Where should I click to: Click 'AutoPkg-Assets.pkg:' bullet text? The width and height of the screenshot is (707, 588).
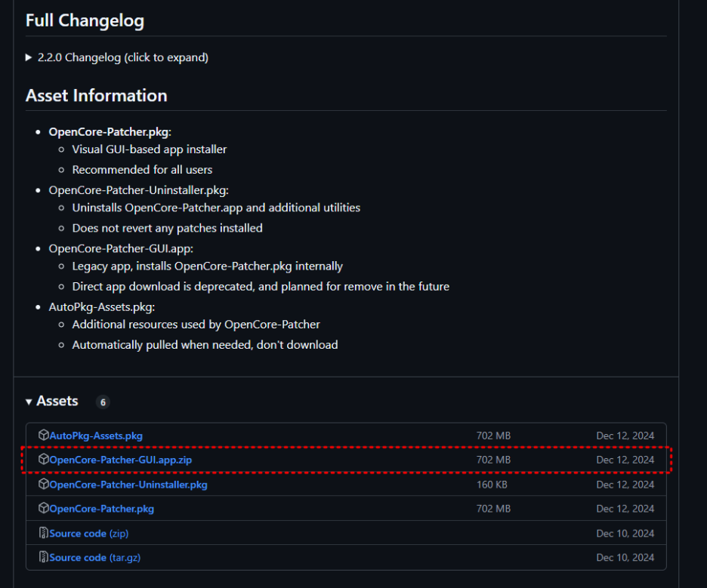(102, 307)
